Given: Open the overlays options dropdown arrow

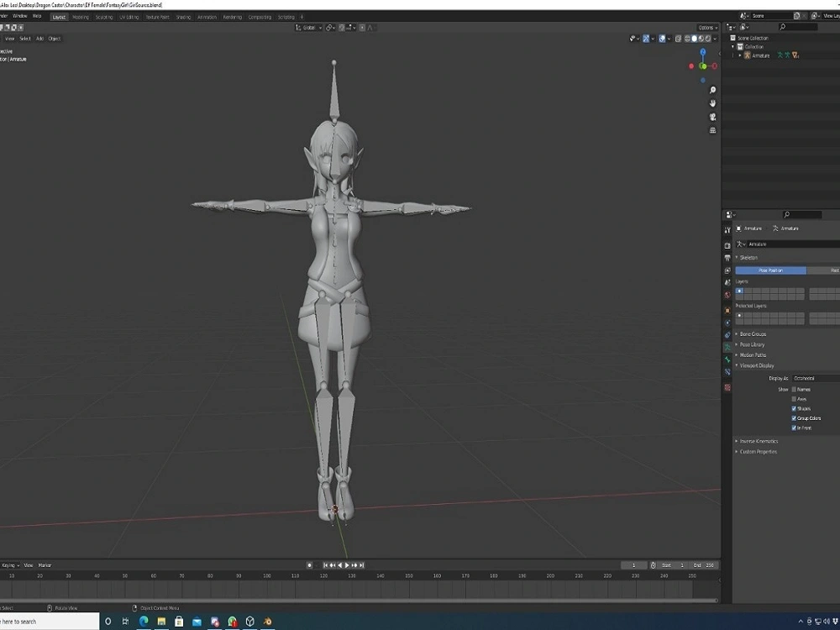Looking at the screenshot, I should coord(669,39).
